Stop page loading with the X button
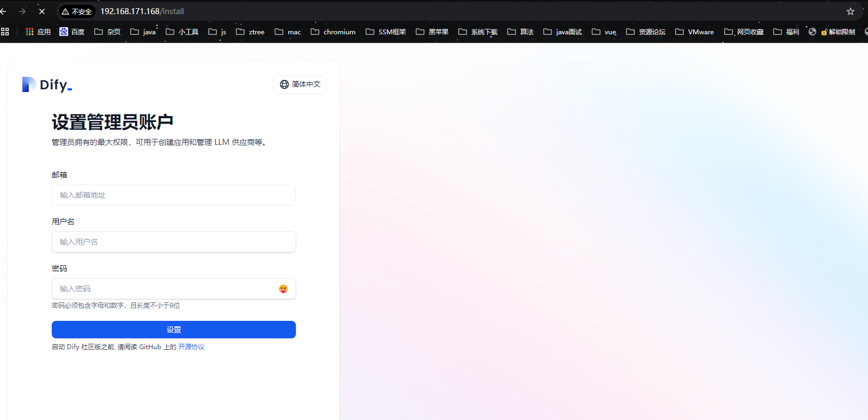Viewport: 868px width, 420px height. tap(42, 11)
